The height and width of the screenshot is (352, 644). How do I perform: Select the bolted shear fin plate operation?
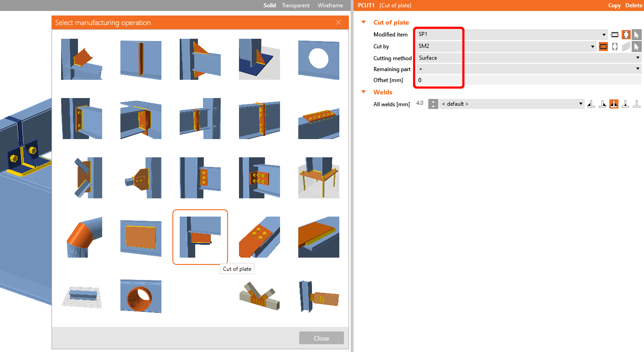pyautogui.click(x=200, y=178)
